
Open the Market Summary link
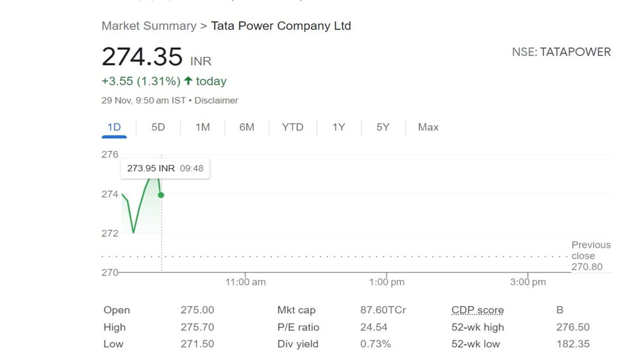point(149,26)
